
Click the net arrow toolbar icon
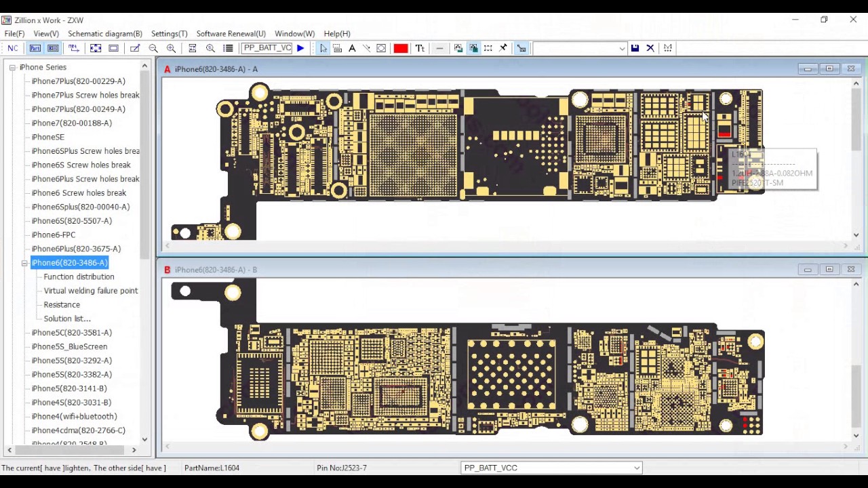click(74, 48)
